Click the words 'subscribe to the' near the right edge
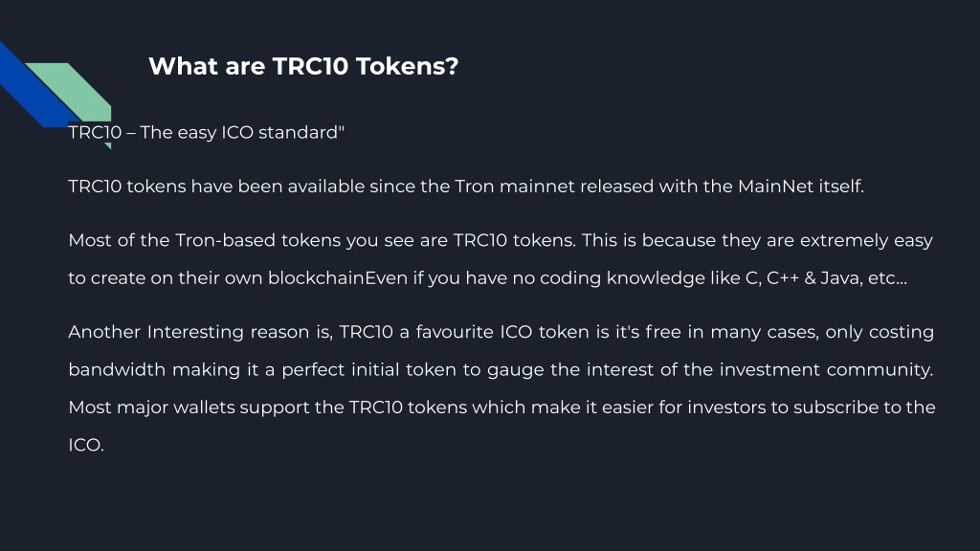Screen dimensions: 980x551 click(x=864, y=408)
